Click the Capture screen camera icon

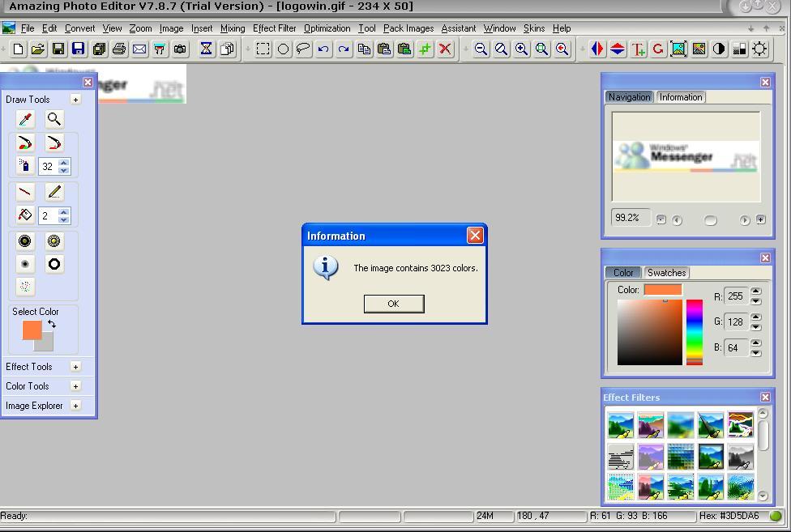click(x=180, y=49)
